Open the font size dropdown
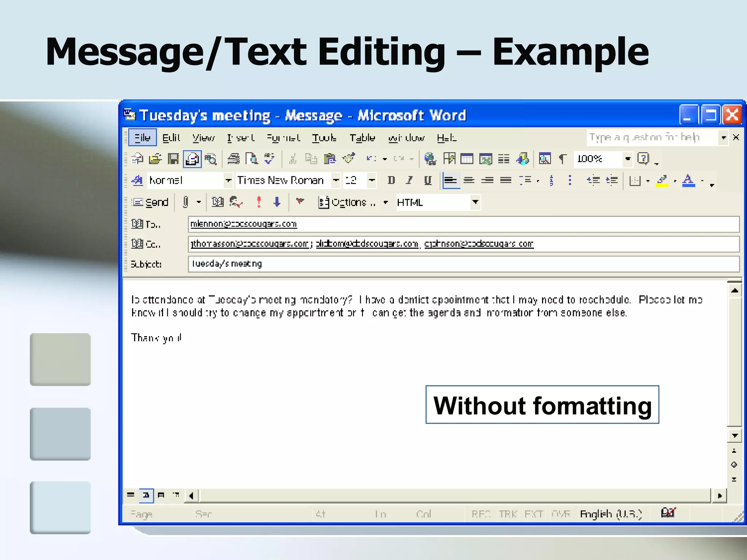Image resolution: width=747 pixels, height=560 pixels. (372, 180)
